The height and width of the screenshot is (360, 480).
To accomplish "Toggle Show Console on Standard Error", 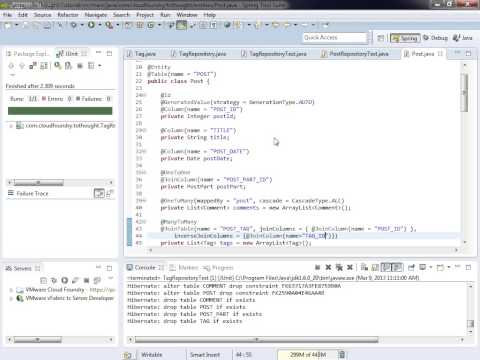I will 398,267.
